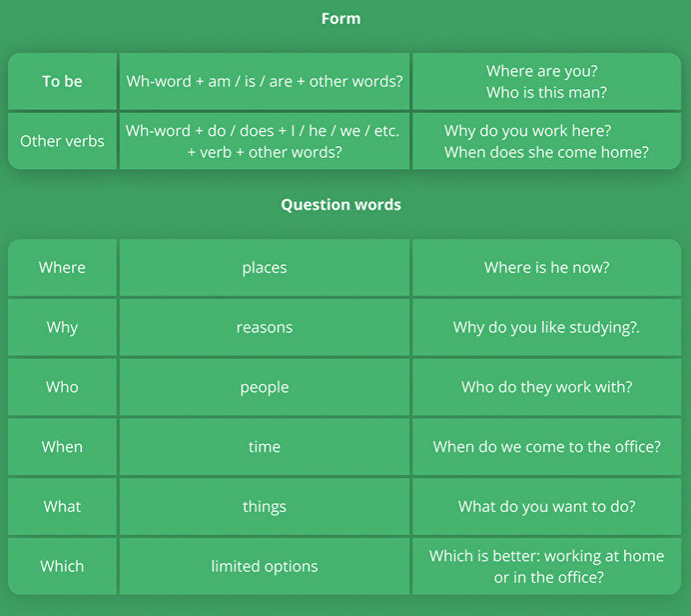The width and height of the screenshot is (691, 616).
Task: Select the 'What' question word cell
Action: (62, 507)
